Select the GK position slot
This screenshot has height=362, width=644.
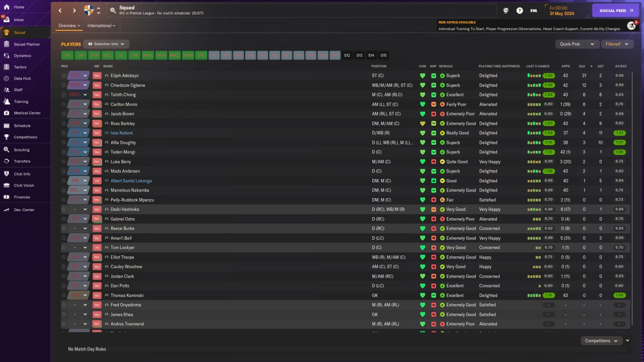pos(67,55)
